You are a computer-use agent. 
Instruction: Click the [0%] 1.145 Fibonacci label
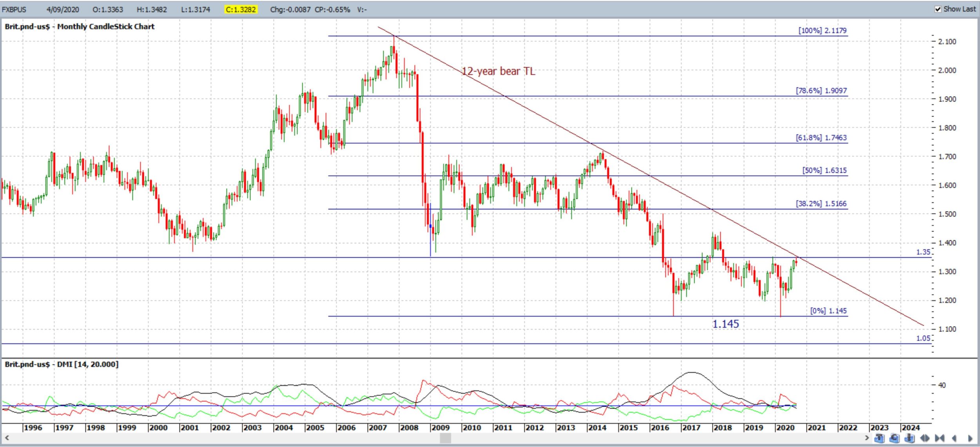tap(828, 311)
